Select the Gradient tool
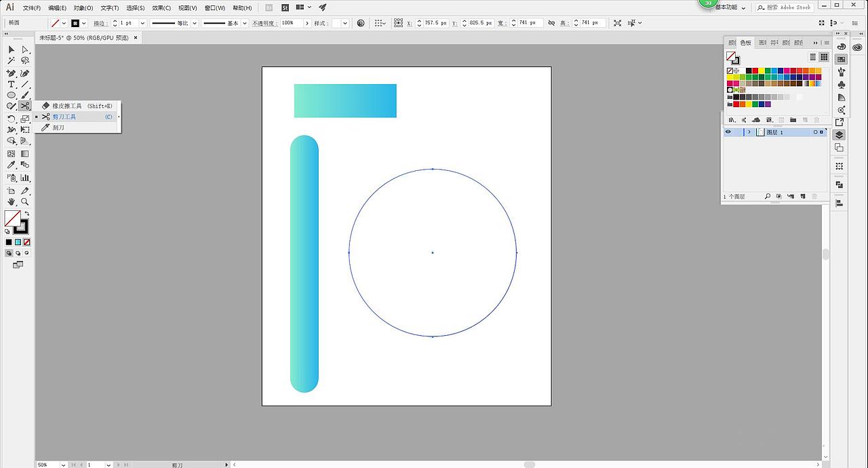 pyautogui.click(x=25, y=154)
